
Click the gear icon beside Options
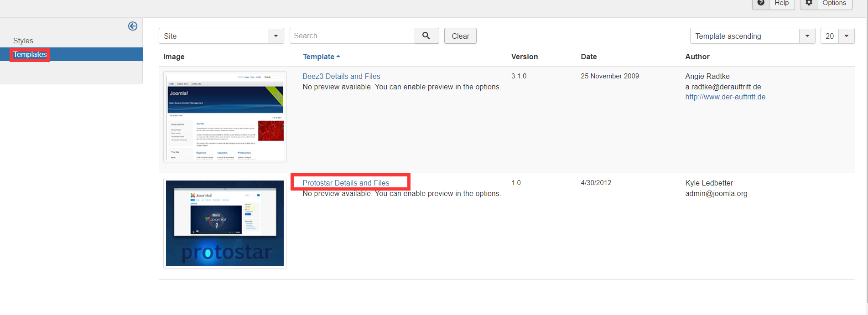(x=809, y=3)
